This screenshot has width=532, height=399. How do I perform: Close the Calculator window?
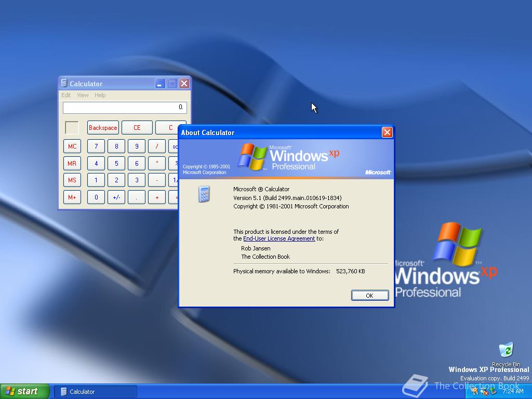(184, 84)
